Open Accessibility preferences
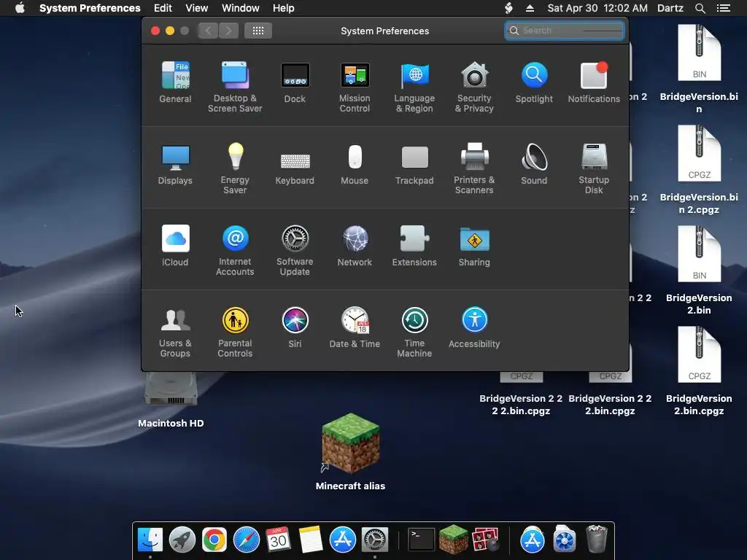Screen dimensions: 747x560 [474, 327]
